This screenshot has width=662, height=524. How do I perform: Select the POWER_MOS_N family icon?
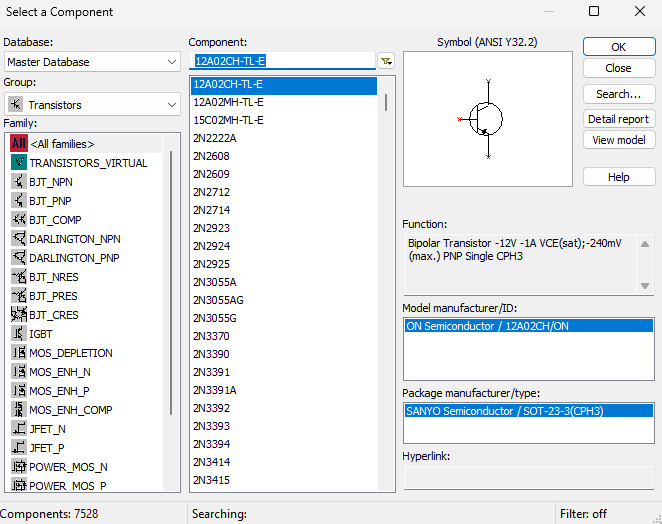click(19, 467)
